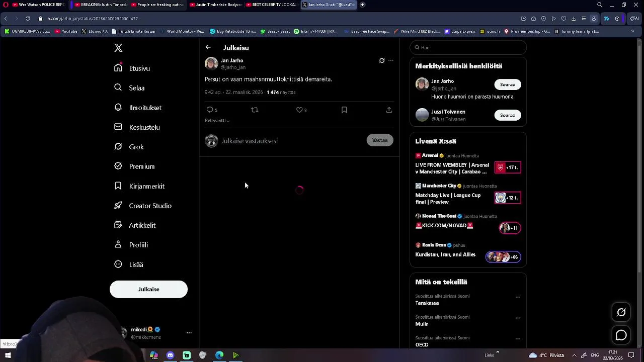The image size is (644, 362).
Task: Click the views count 1 474 näyttöä
Action: 281,93
